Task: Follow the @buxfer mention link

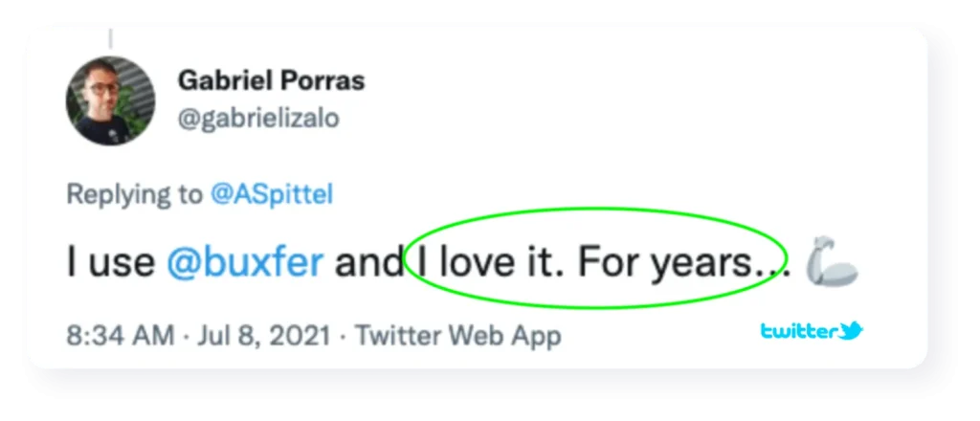Action: point(245,263)
